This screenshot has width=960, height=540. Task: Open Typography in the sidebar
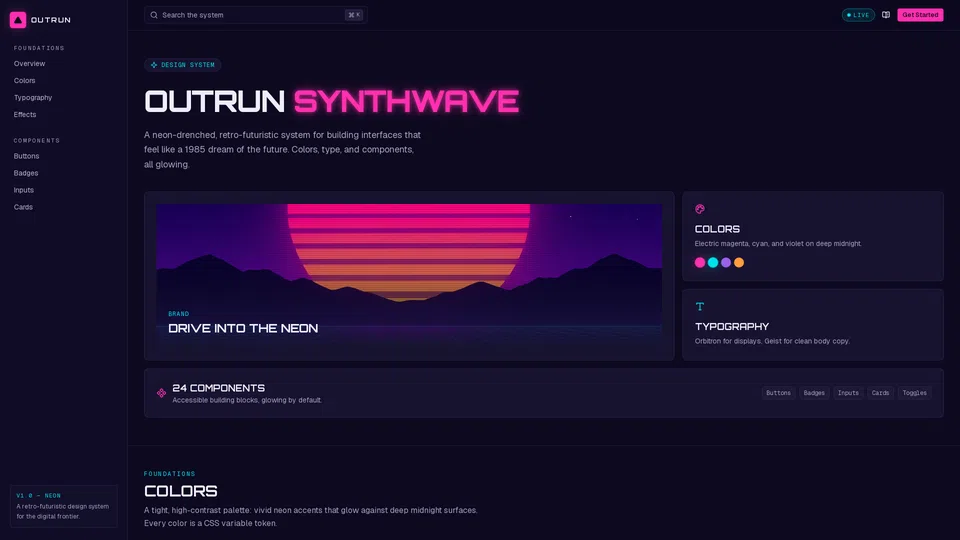click(33, 98)
